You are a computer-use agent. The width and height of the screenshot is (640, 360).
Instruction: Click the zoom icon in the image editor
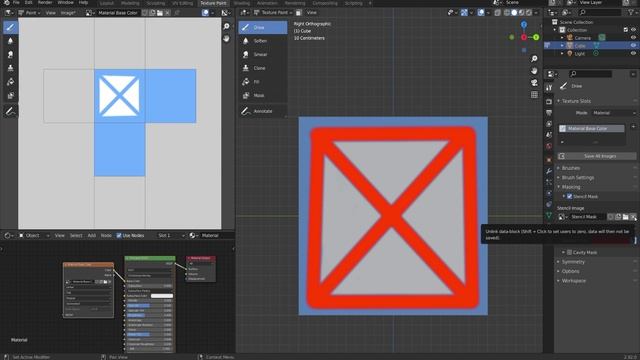click(x=227, y=27)
